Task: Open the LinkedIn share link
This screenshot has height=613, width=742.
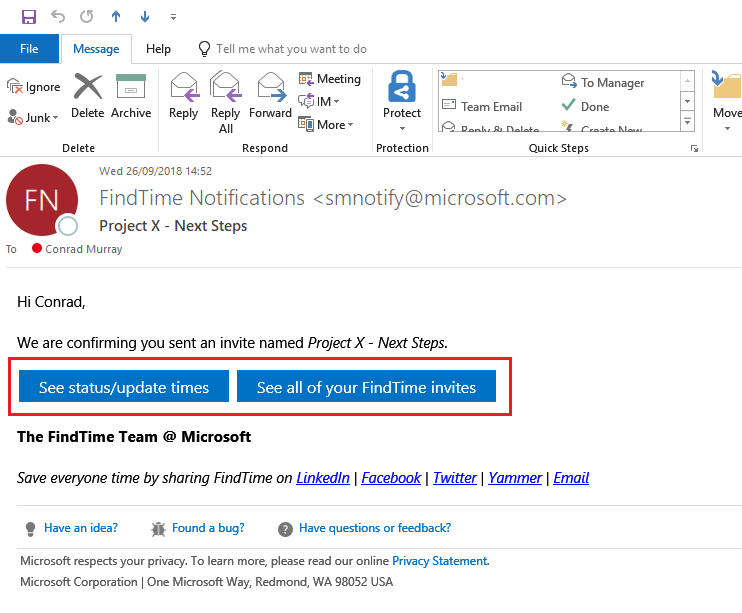Action: coord(323,478)
